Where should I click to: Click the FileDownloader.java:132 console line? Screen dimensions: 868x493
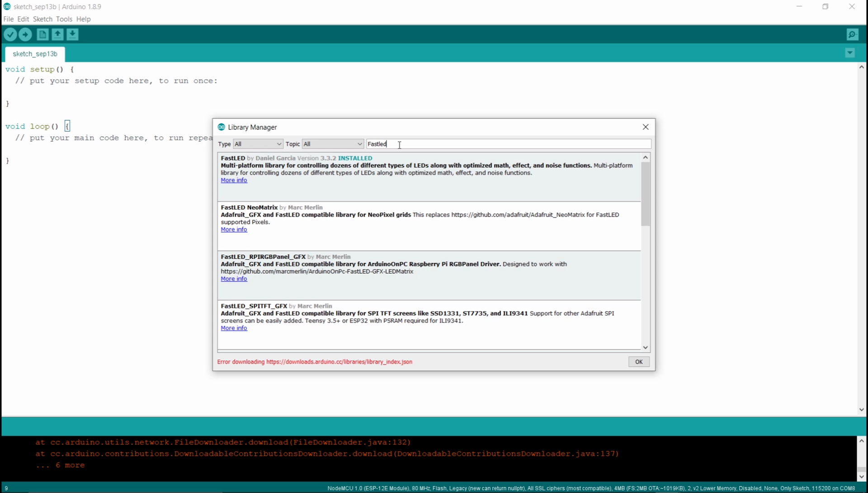coord(223,442)
